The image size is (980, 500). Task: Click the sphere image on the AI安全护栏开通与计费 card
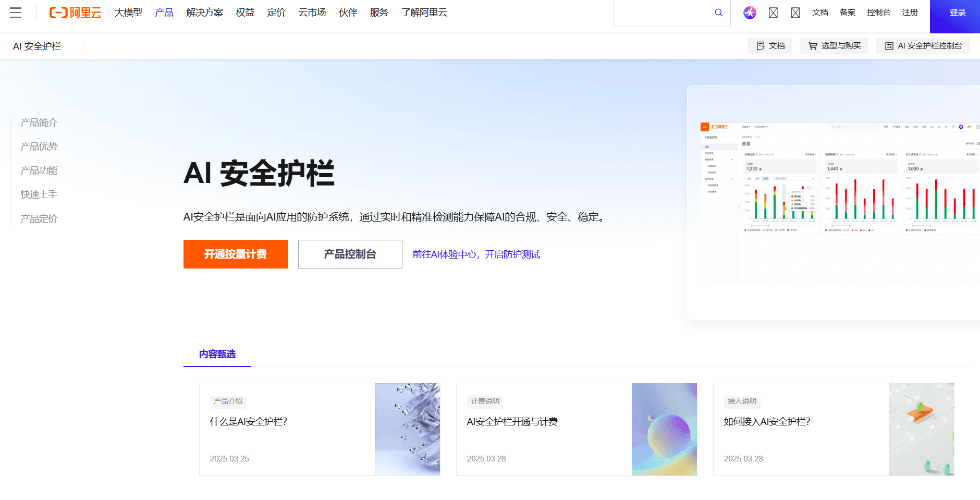(x=665, y=430)
